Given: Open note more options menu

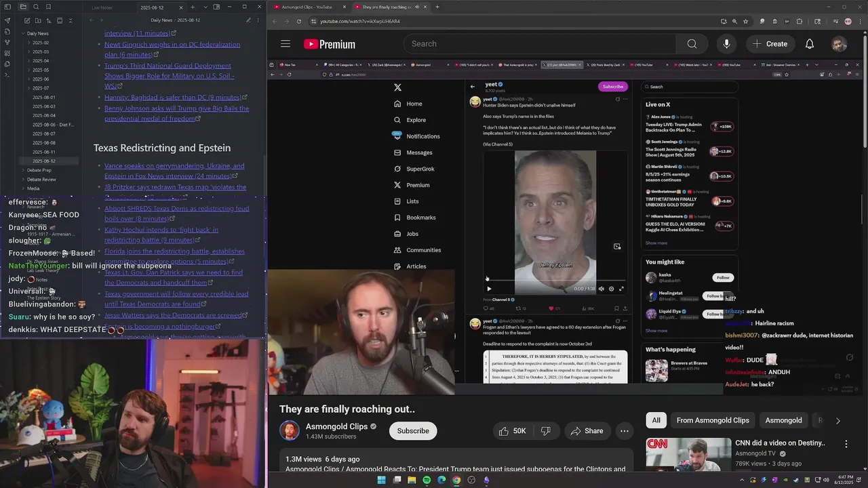Looking at the screenshot, I should tap(258, 20).
